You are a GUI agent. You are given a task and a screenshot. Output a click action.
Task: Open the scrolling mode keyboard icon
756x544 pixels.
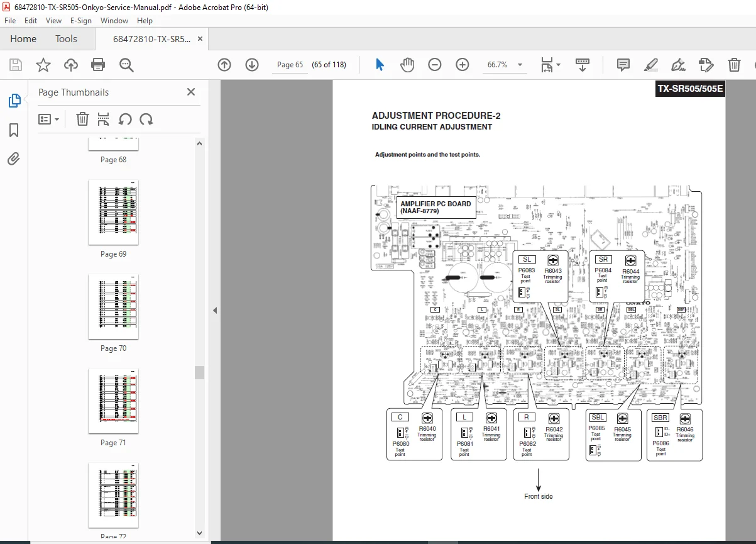click(583, 65)
